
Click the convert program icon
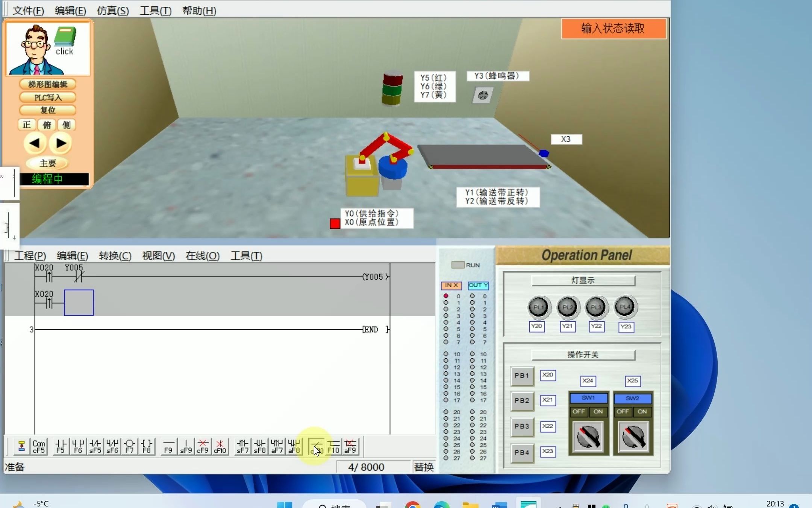(x=21, y=446)
